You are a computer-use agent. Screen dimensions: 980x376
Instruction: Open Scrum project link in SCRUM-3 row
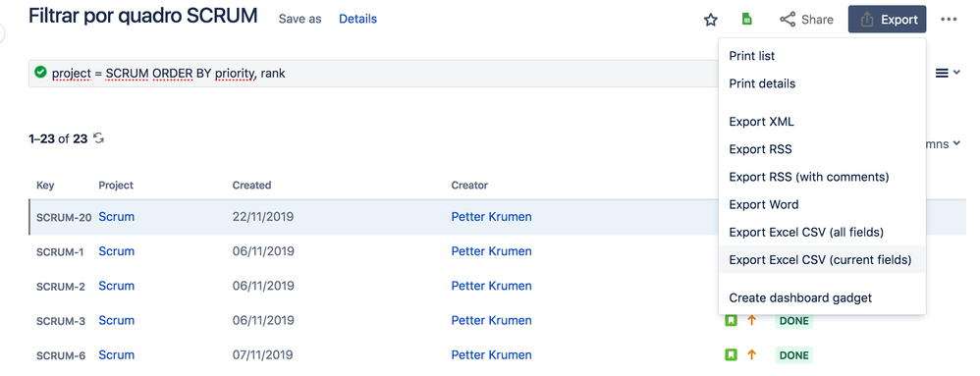[116, 320]
